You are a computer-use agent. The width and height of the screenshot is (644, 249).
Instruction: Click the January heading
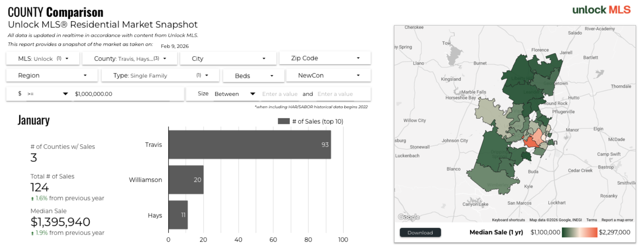point(34,120)
